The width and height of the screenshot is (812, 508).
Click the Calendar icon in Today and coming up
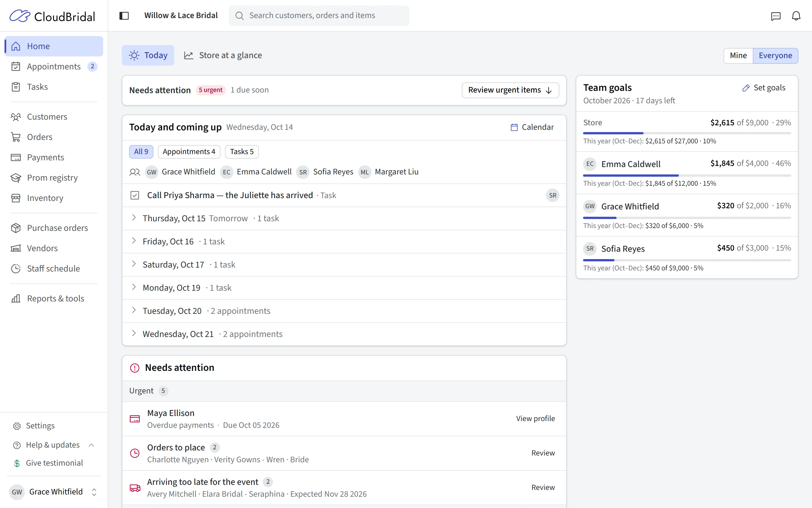tap(514, 127)
